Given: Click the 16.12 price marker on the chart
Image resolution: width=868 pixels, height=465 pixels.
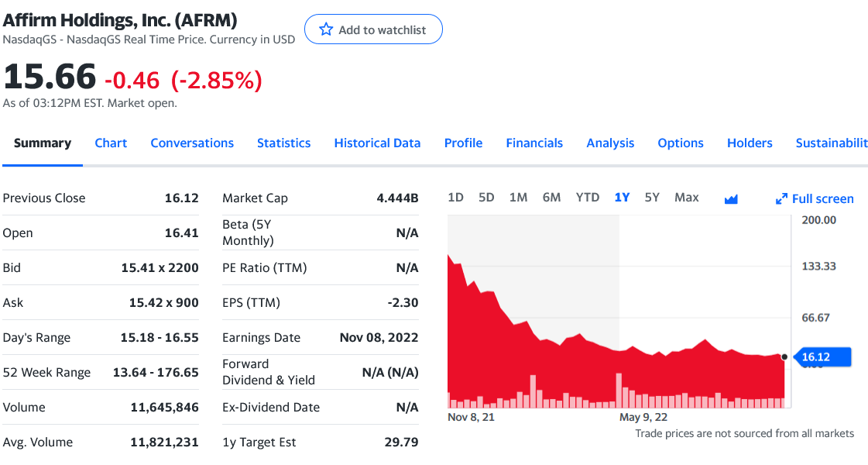Looking at the screenshot, I should pyautogui.click(x=822, y=357).
